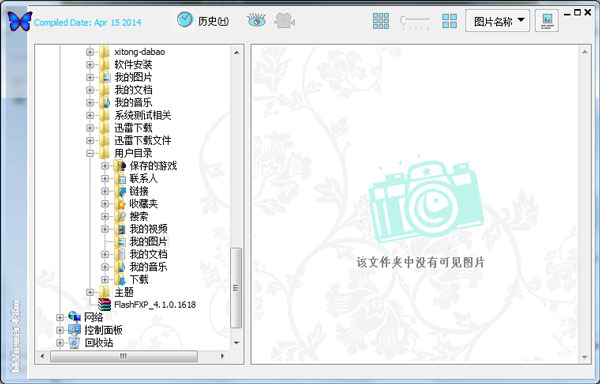
Task: Click the FlashFXP archive icon
Action: pyautogui.click(x=104, y=304)
